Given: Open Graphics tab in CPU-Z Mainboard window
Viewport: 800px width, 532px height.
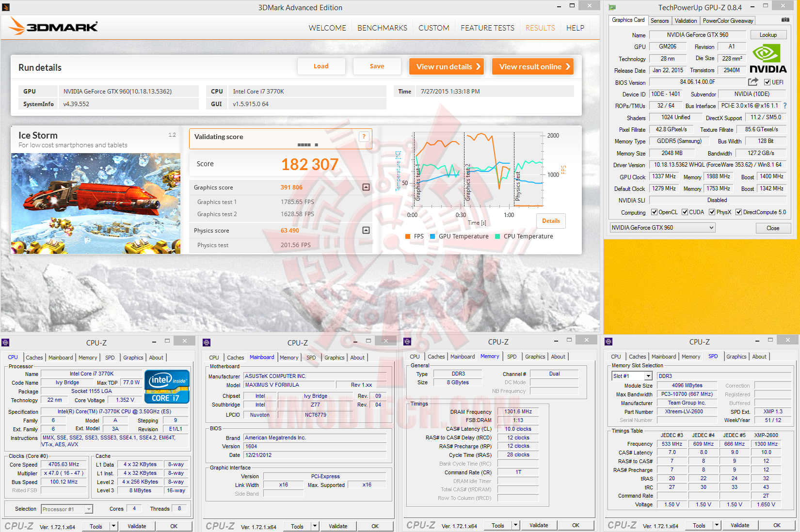Looking at the screenshot, I should click(335, 358).
